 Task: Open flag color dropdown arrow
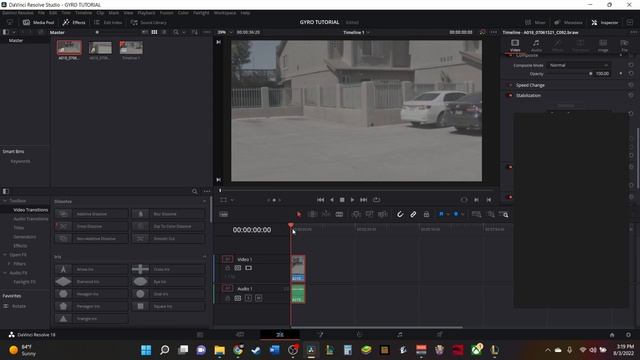(x=448, y=214)
